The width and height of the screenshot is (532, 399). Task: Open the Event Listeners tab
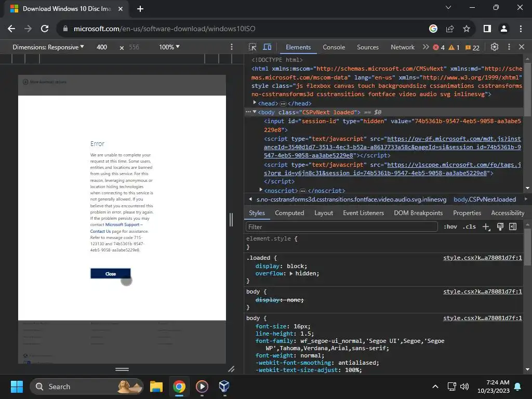[x=363, y=213]
